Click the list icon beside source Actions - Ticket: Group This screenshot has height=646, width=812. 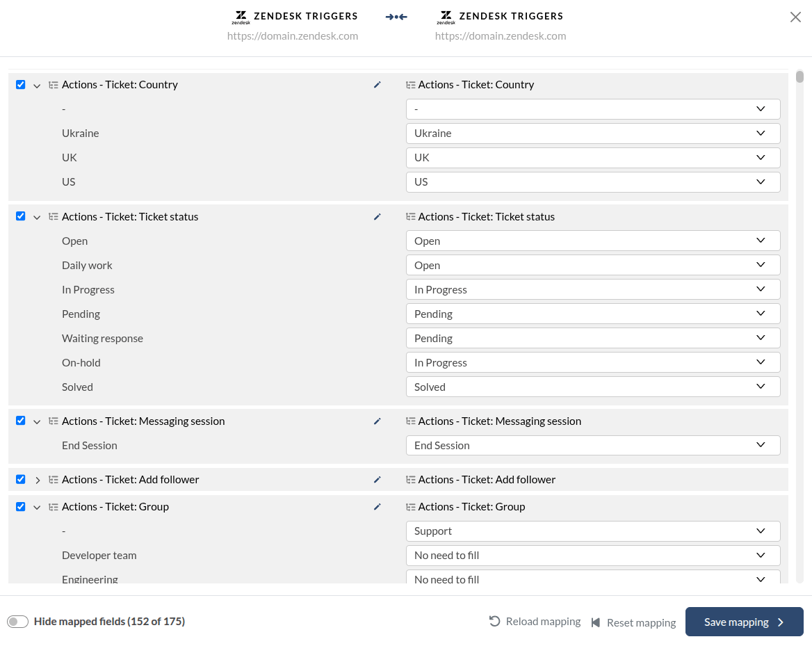click(x=54, y=507)
